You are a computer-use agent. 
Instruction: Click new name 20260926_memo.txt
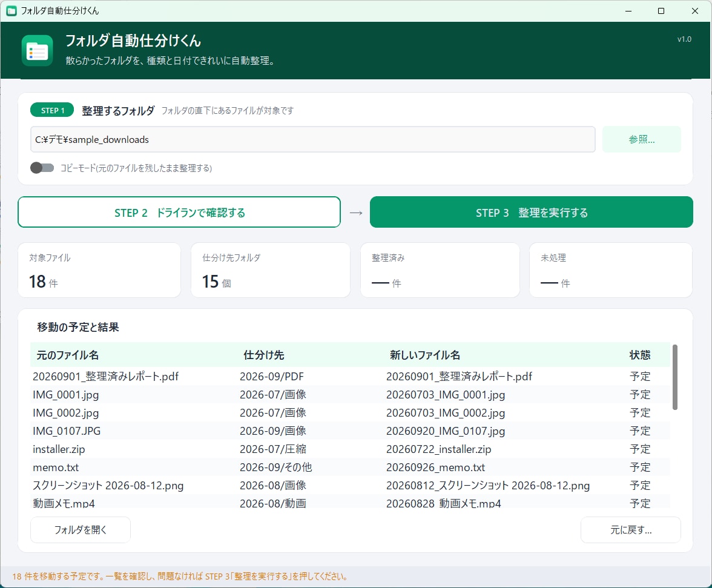pyautogui.click(x=435, y=467)
